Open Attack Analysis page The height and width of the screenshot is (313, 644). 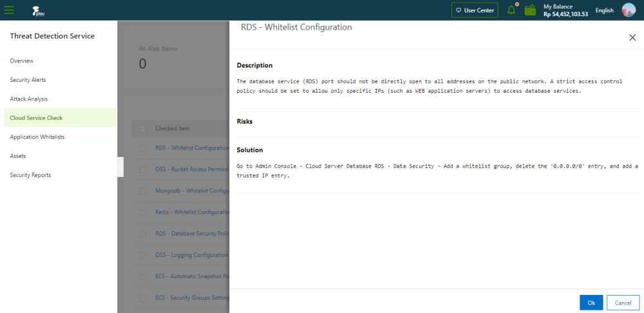point(29,99)
